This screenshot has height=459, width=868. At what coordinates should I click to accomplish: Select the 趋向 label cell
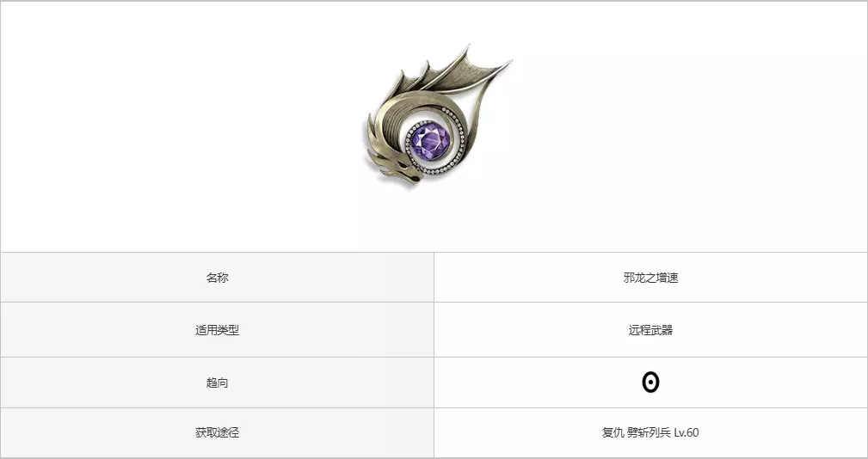(217, 382)
